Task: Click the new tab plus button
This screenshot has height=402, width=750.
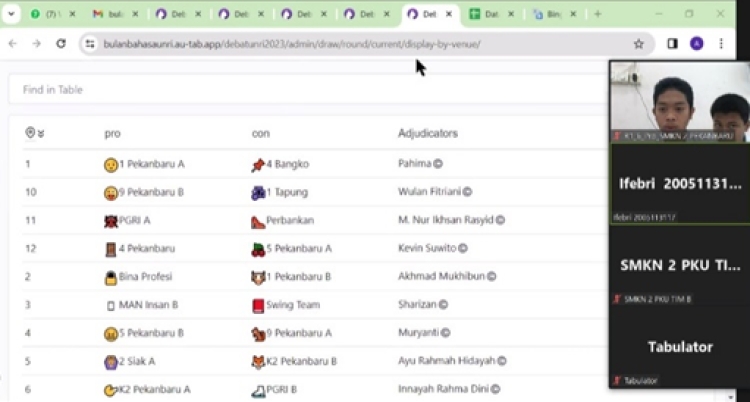Action: point(598,14)
